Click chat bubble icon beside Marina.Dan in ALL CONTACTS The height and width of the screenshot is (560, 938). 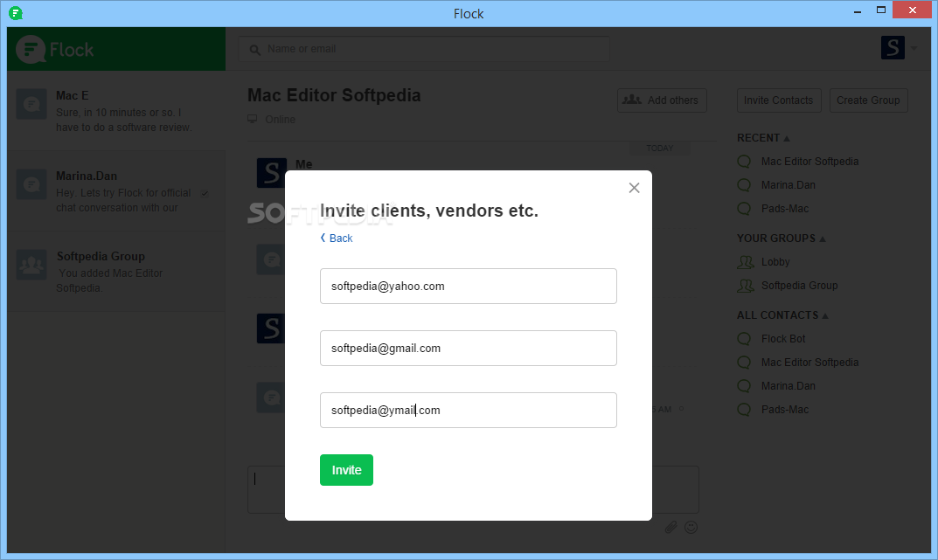point(744,386)
